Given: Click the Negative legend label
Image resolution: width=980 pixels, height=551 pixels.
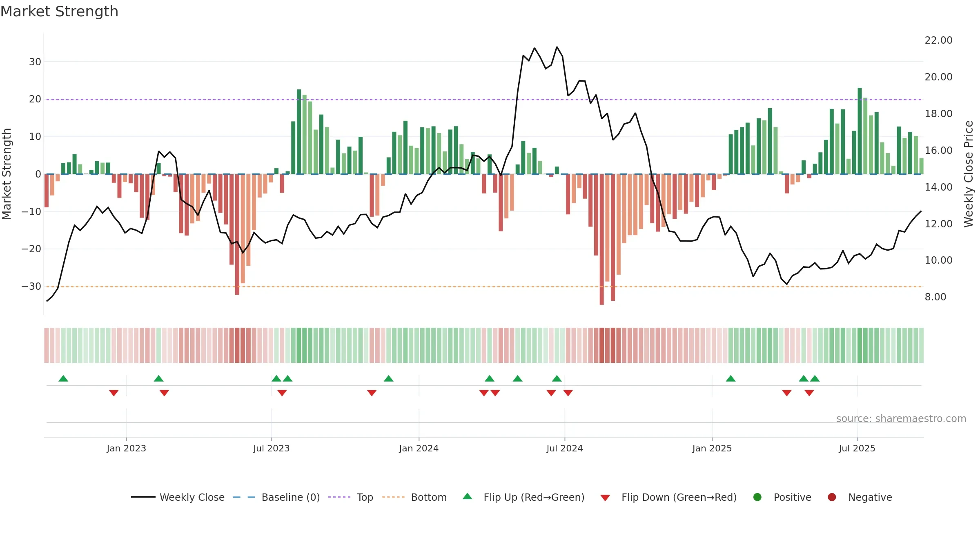Looking at the screenshot, I should click(870, 497).
